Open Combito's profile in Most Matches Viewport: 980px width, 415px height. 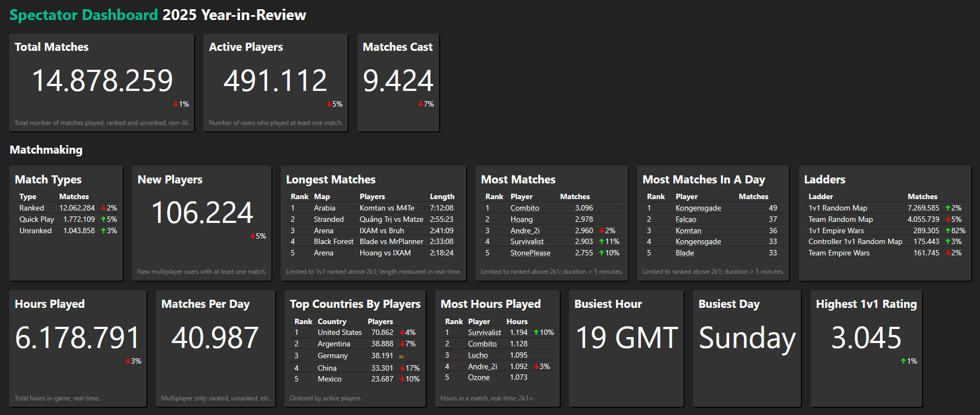525,208
